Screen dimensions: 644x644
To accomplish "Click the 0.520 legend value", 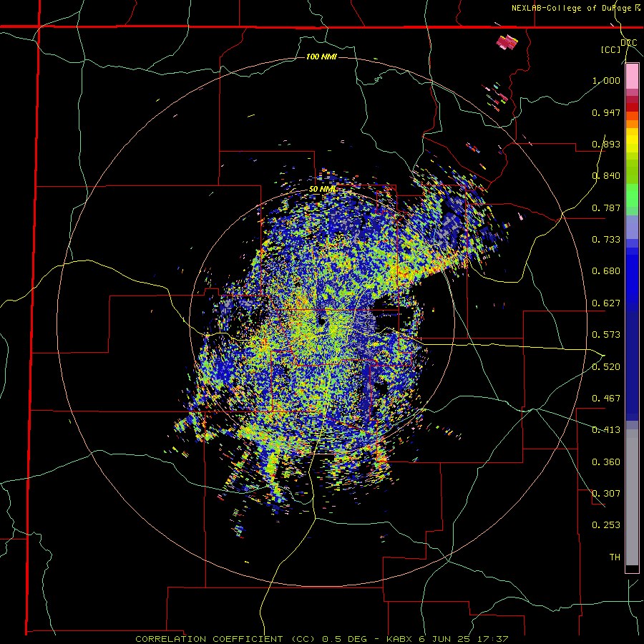I will (606, 367).
